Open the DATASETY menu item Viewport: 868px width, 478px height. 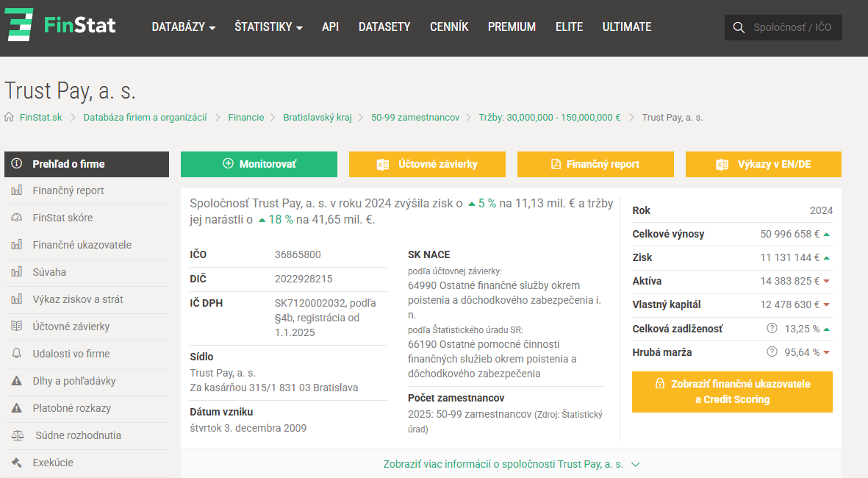[x=384, y=26]
